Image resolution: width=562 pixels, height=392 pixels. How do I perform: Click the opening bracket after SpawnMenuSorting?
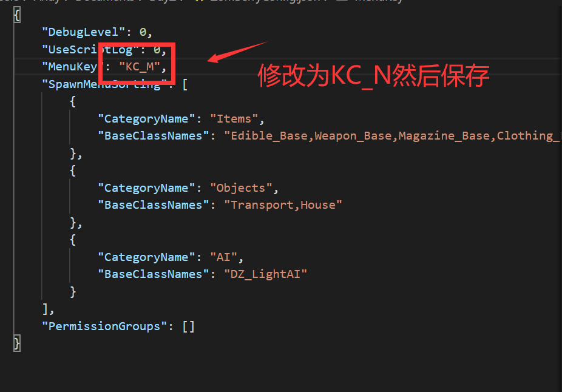[185, 84]
